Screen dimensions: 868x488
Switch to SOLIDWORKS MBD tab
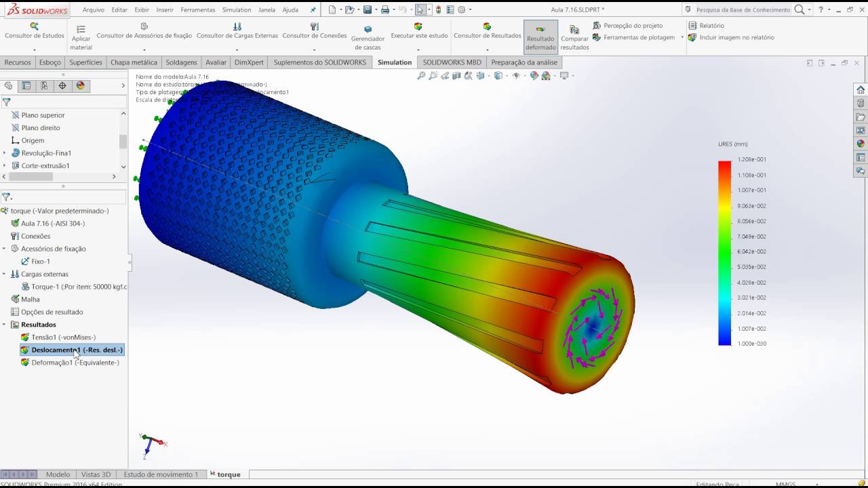coord(452,62)
